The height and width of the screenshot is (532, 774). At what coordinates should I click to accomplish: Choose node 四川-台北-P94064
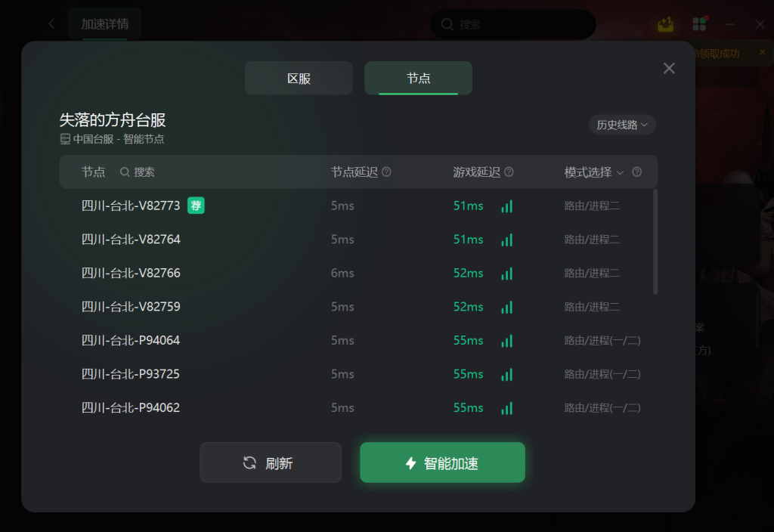coord(358,341)
